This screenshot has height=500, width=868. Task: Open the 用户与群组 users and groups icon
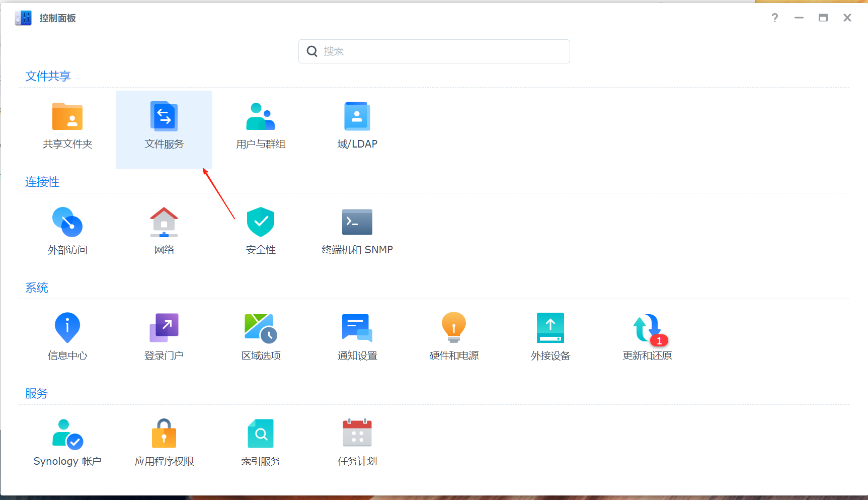(261, 116)
